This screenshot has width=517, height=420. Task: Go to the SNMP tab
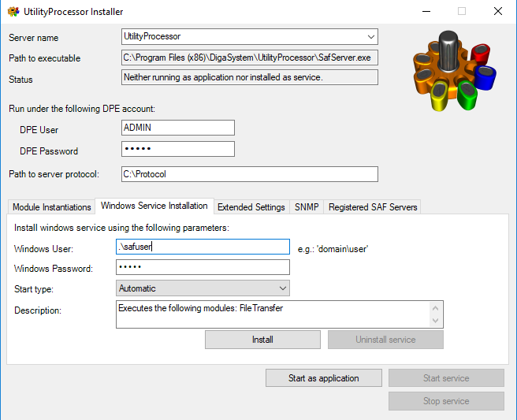coord(307,207)
